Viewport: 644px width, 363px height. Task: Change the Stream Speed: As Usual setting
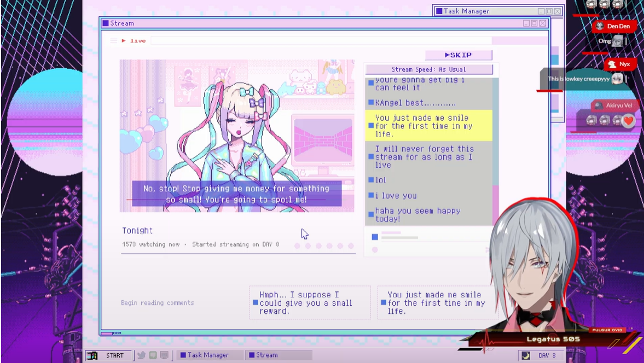click(x=429, y=69)
